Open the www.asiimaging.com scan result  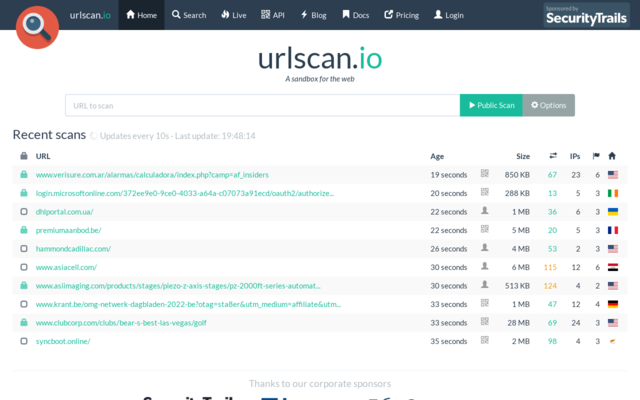178,286
